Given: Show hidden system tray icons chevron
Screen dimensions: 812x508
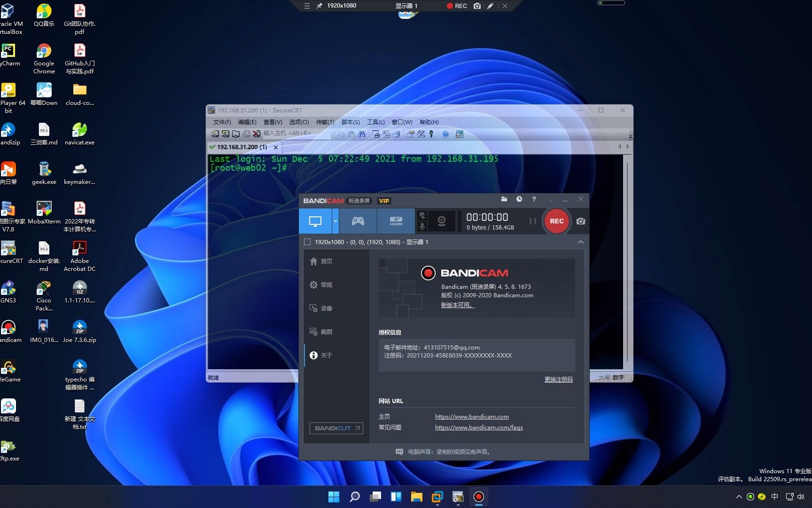Looking at the screenshot, I should tap(739, 497).
